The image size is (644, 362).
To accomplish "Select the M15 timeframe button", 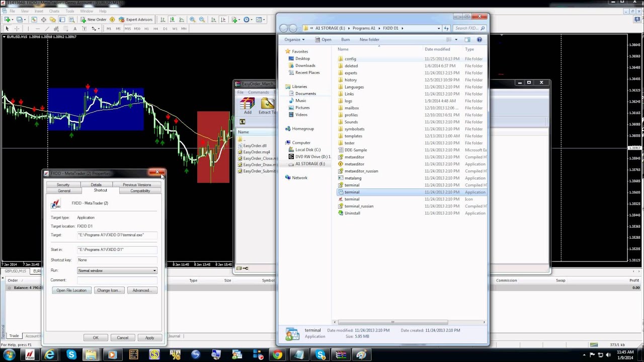I will click(x=128, y=29).
